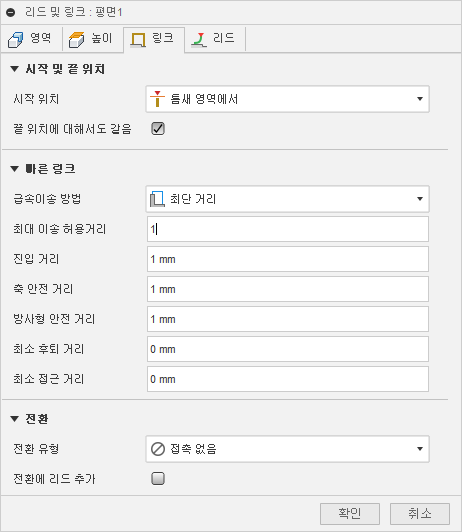462x532 pixels.
Task: Click the 진입 거리 input field
Action: click(288, 259)
